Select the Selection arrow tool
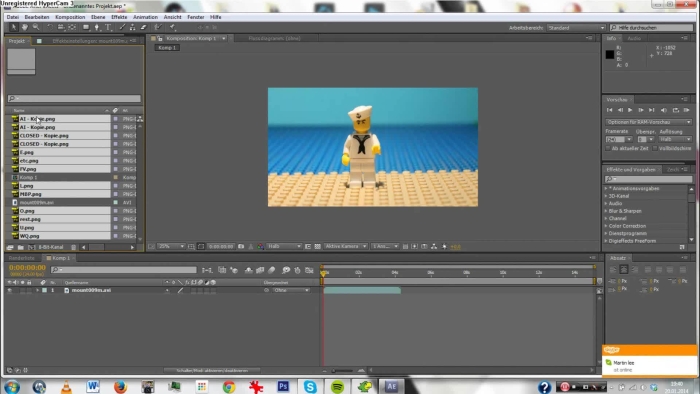 (13, 27)
